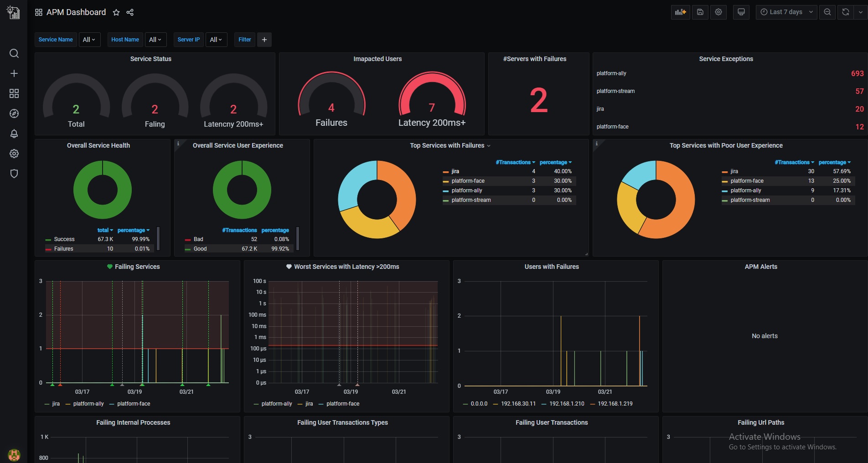Expand the Server IP All dropdown
Screen dimensions: 868x463
click(216, 40)
